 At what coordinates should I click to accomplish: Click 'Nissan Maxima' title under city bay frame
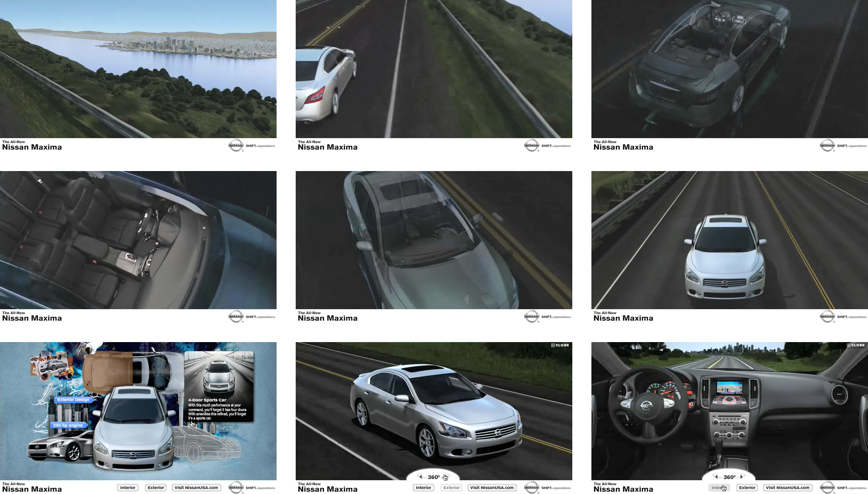point(32,147)
